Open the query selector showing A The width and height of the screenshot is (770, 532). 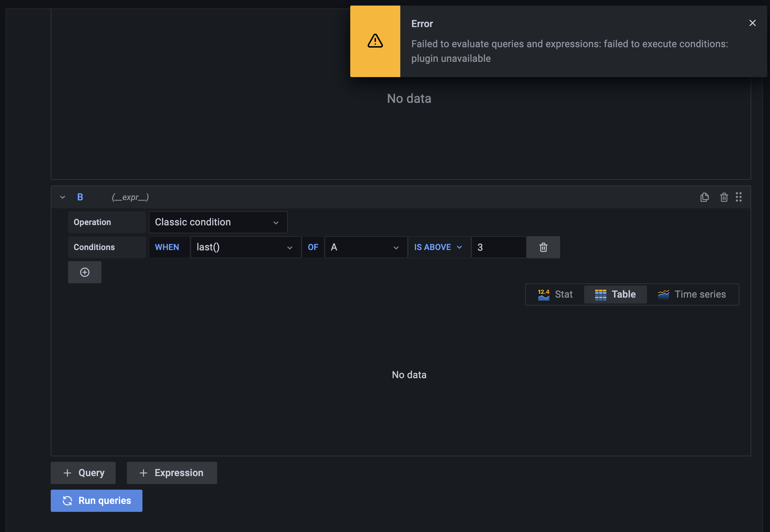(x=366, y=247)
